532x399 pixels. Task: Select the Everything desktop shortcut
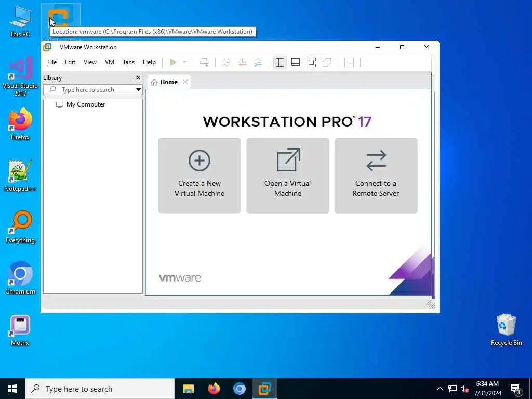pos(20,227)
